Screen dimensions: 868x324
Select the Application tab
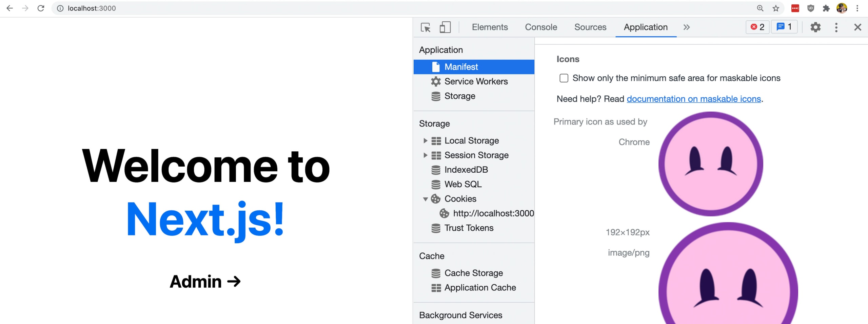(646, 27)
